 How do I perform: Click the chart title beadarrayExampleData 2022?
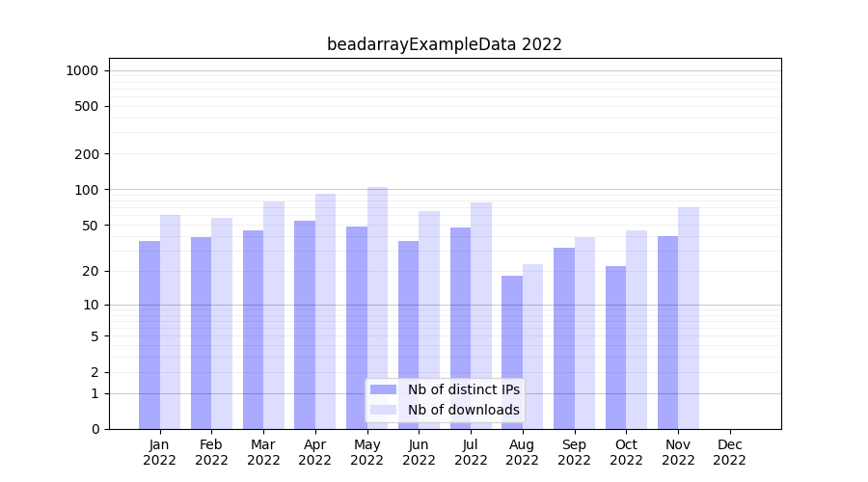tap(444, 44)
